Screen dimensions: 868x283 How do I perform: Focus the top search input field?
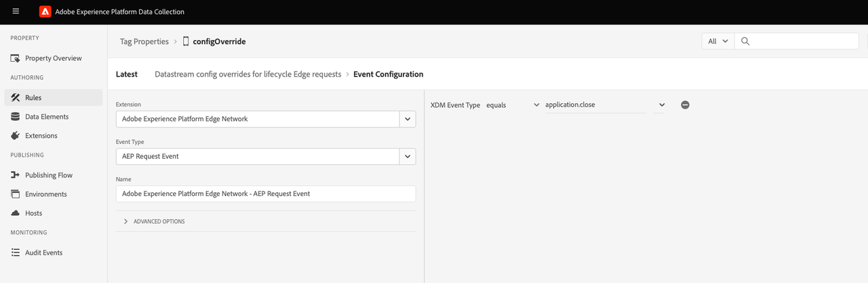pos(796,41)
